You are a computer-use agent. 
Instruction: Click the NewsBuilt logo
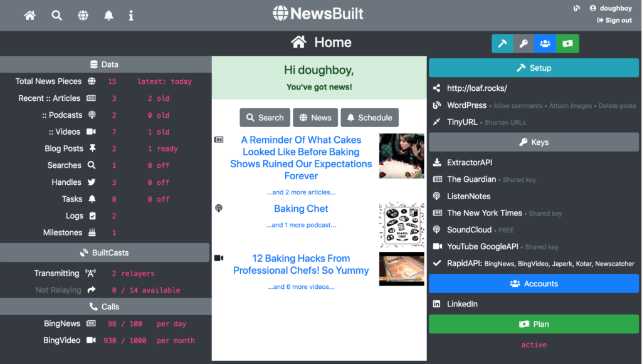(318, 14)
